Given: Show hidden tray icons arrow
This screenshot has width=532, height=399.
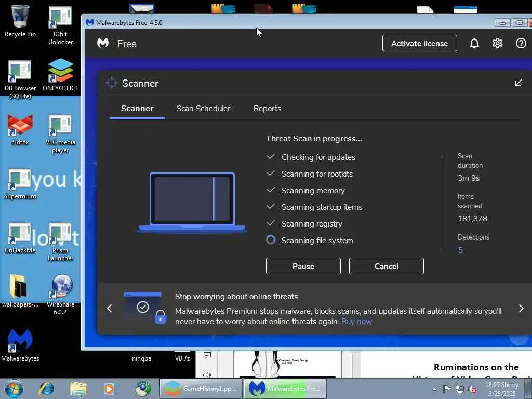Looking at the screenshot, I should click(434, 389).
